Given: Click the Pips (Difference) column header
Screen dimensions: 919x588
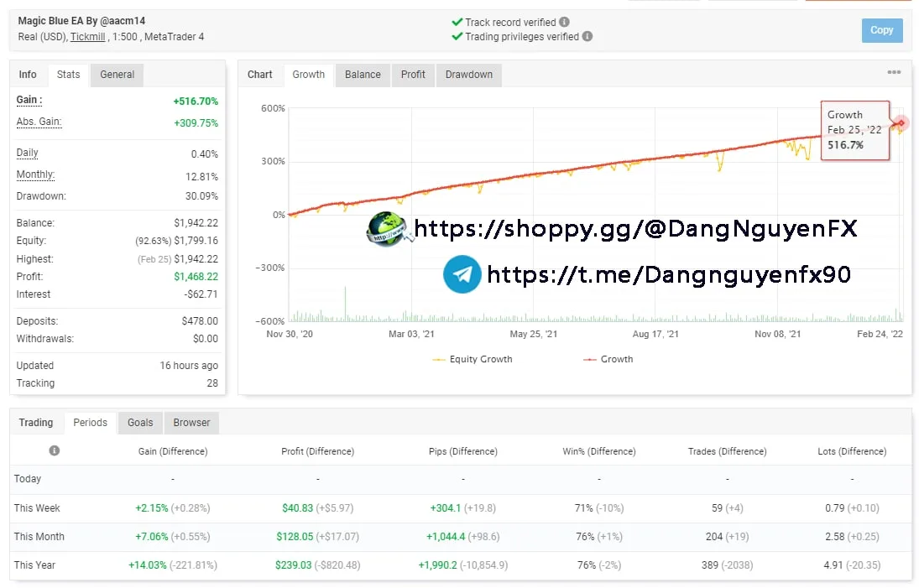Looking at the screenshot, I should click(x=463, y=451).
